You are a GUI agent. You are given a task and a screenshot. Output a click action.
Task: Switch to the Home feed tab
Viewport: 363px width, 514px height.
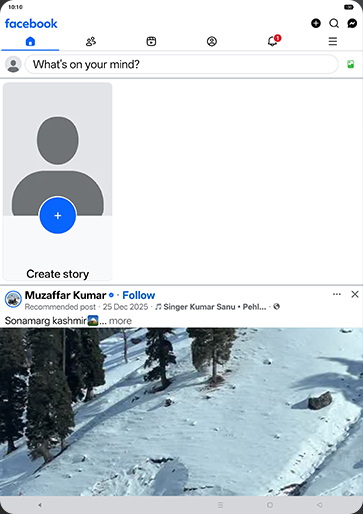[30, 41]
